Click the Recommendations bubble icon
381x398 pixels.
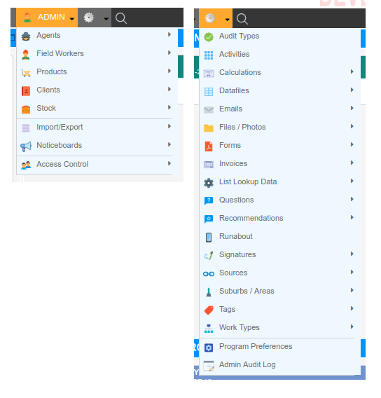(209, 219)
